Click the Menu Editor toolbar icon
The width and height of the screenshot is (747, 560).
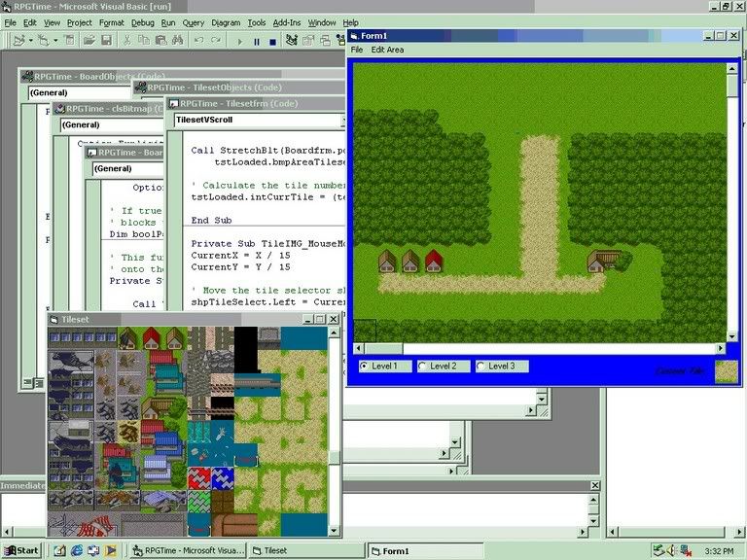point(70,41)
